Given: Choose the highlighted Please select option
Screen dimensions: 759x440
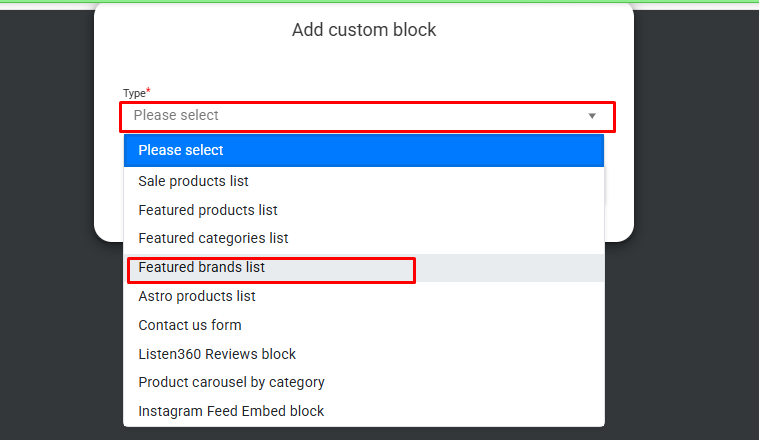Looking at the screenshot, I should 364,151.
